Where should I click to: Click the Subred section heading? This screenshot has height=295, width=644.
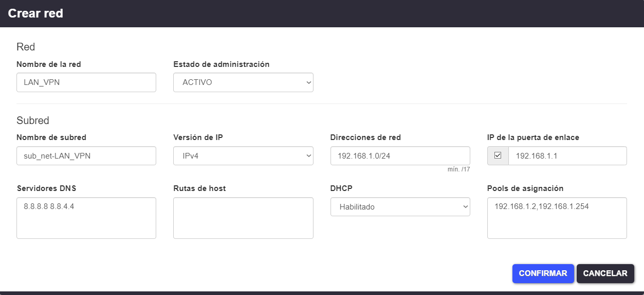point(33,120)
